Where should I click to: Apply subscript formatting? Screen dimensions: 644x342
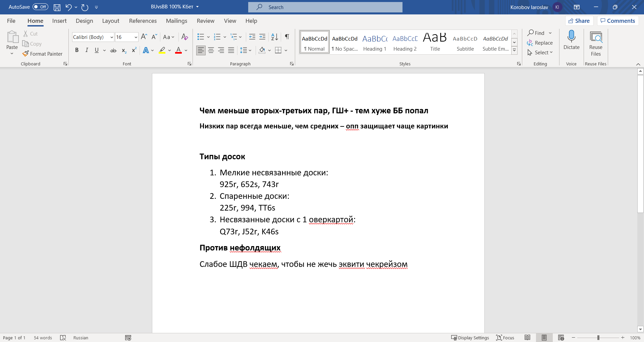[124, 50]
